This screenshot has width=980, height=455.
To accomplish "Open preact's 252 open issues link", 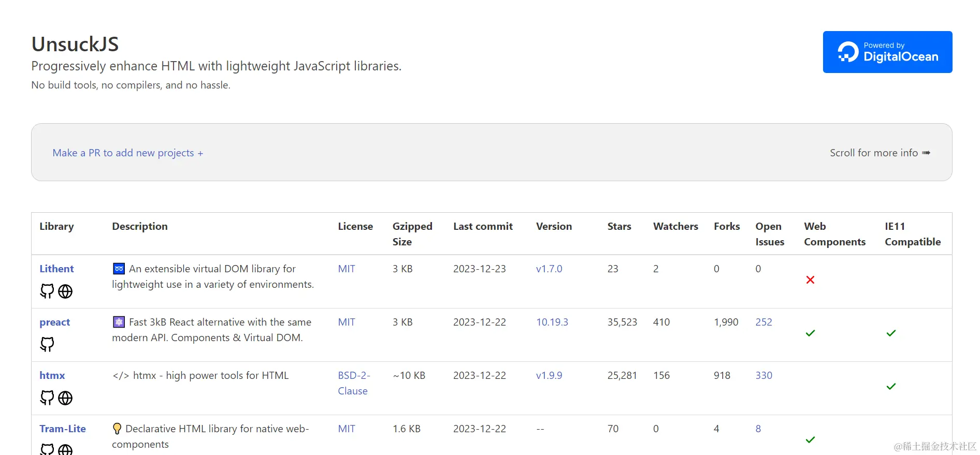I will pos(763,322).
